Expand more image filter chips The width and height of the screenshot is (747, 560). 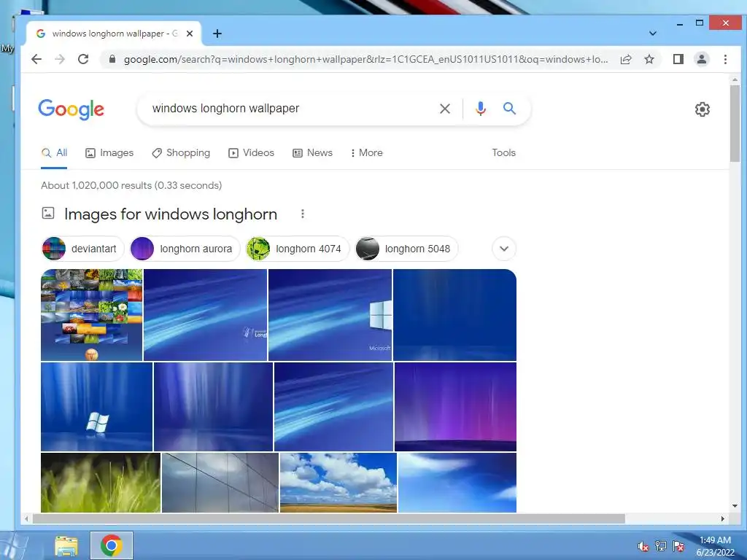point(503,249)
